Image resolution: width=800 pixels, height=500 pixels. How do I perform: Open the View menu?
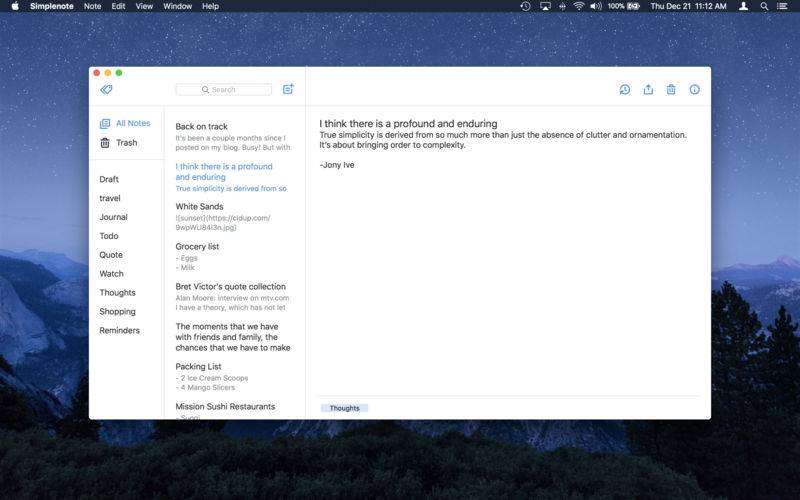click(x=144, y=6)
